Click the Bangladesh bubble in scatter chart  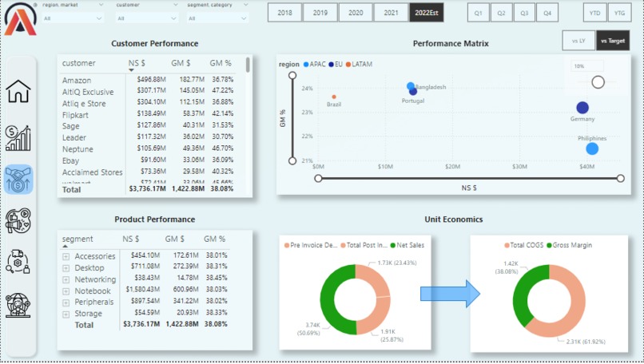tap(411, 85)
